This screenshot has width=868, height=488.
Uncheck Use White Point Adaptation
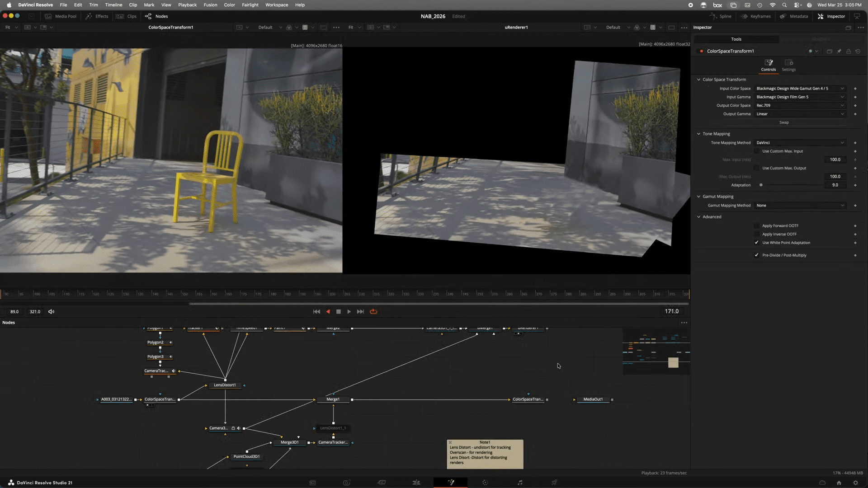(757, 243)
